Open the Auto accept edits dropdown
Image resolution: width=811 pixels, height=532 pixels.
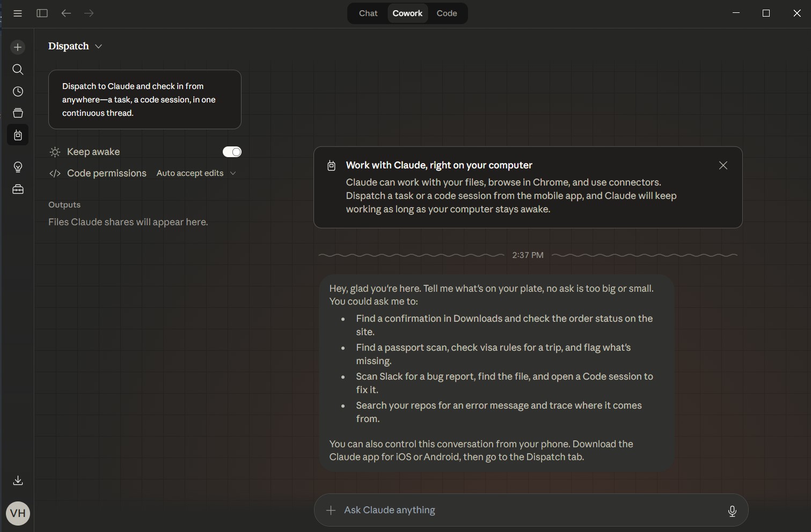[x=196, y=173]
